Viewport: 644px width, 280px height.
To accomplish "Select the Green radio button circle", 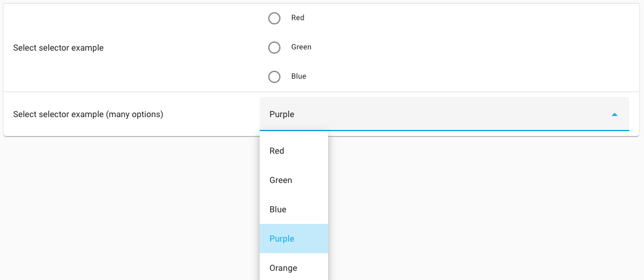I will [274, 48].
